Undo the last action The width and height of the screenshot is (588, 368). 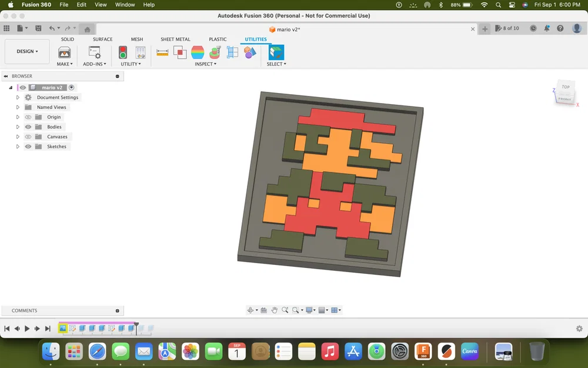click(52, 28)
